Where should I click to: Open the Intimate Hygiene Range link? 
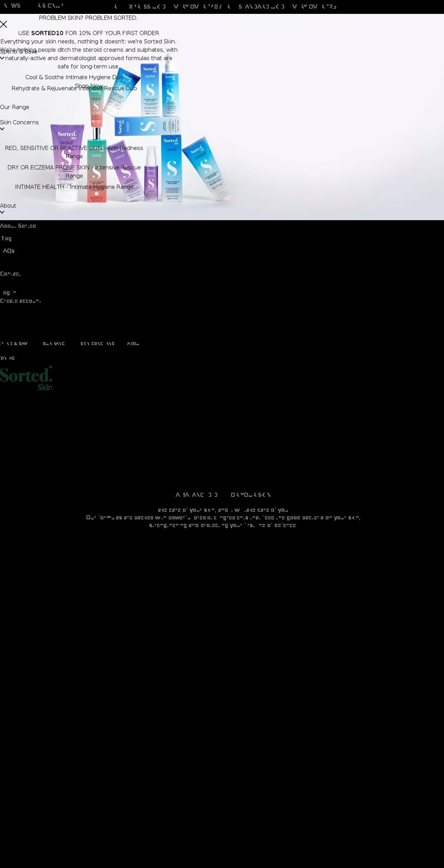74,187
